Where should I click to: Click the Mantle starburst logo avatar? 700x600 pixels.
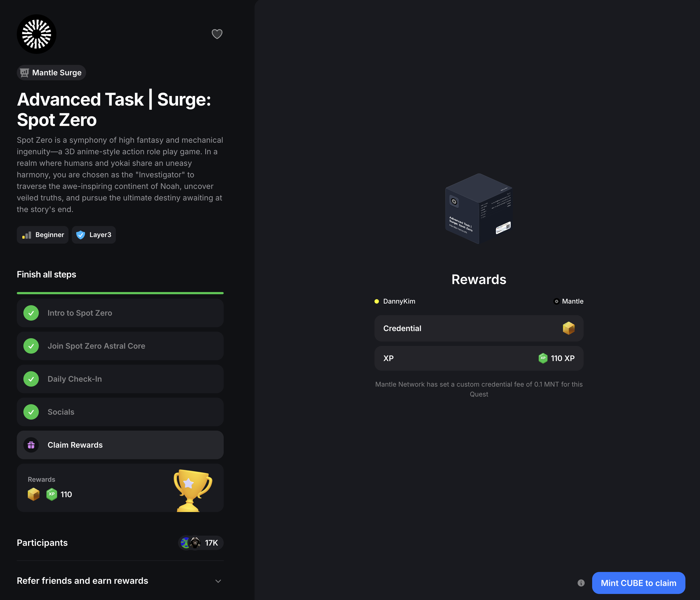tap(37, 34)
